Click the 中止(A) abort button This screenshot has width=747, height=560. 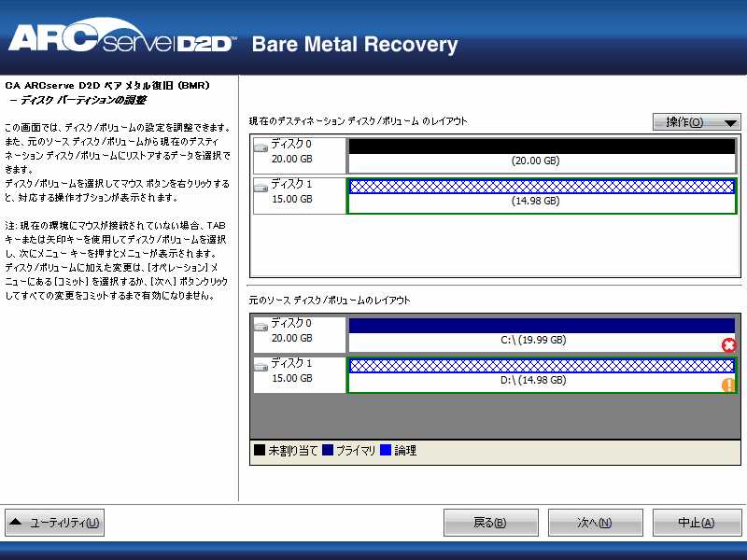coord(697,523)
